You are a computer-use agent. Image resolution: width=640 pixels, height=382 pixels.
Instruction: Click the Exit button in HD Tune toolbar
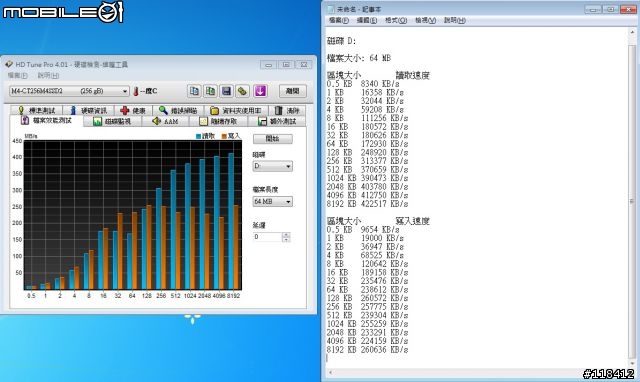pyautogui.click(x=293, y=91)
